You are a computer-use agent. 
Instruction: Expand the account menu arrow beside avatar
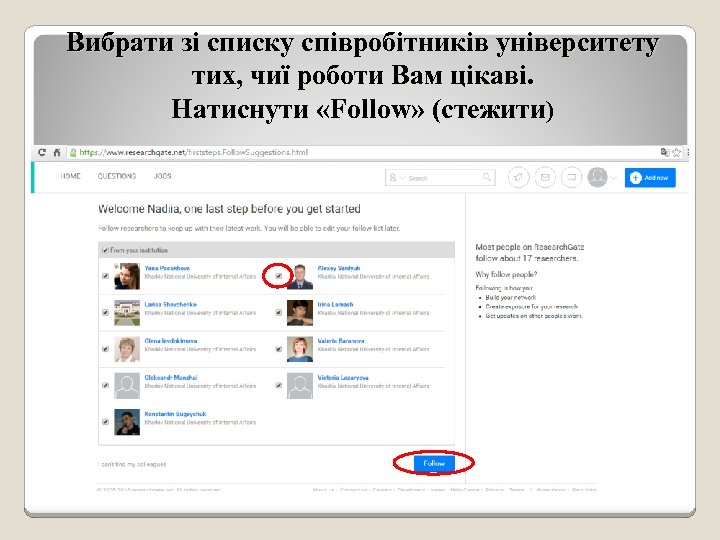pos(613,178)
